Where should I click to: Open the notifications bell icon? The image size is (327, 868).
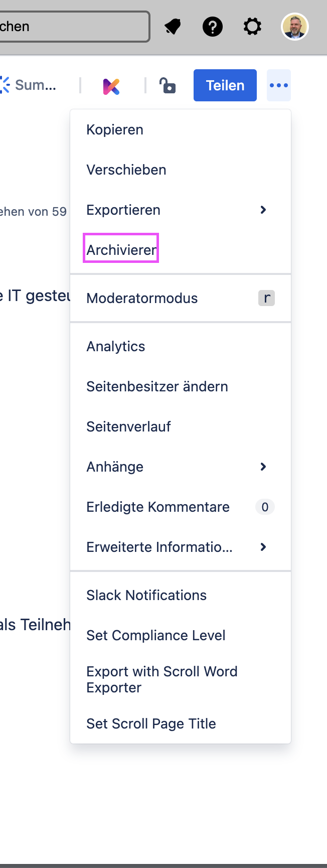click(x=173, y=27)
